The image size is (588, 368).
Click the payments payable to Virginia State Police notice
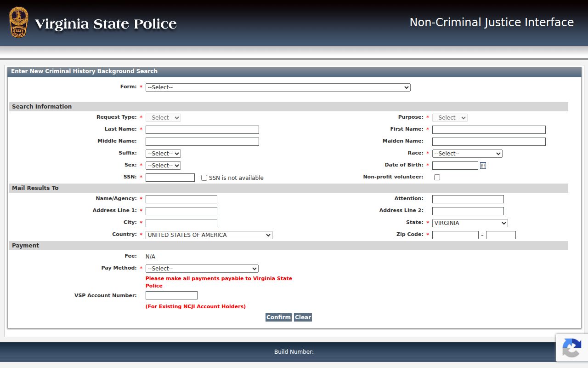[x=219, y=282]
